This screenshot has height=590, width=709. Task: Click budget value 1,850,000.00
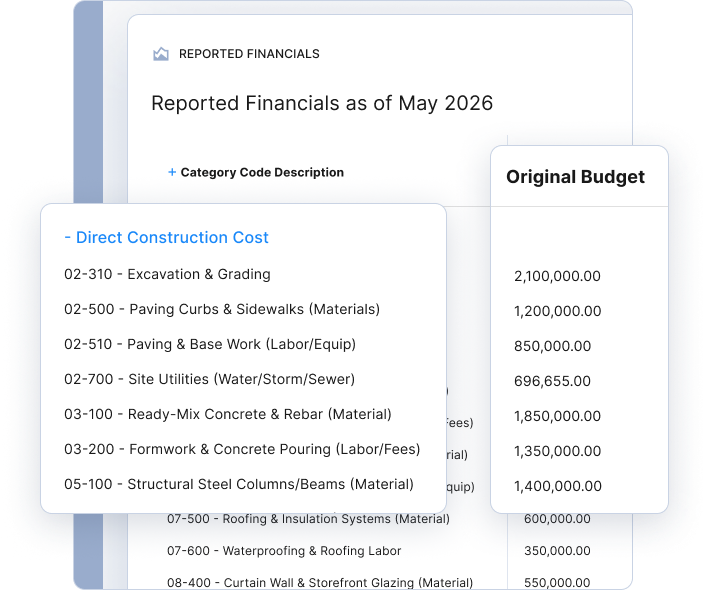pyautogui.click(x=558, y=416)
